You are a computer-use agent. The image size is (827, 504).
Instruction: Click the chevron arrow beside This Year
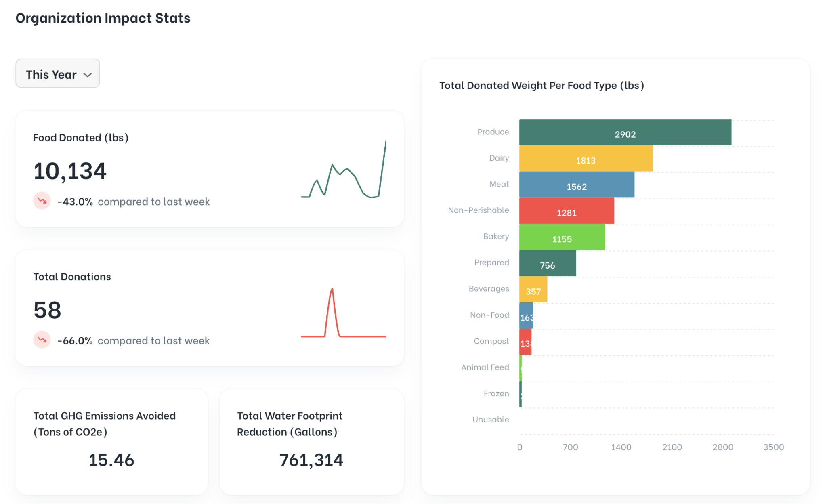(x=88, y=75)
